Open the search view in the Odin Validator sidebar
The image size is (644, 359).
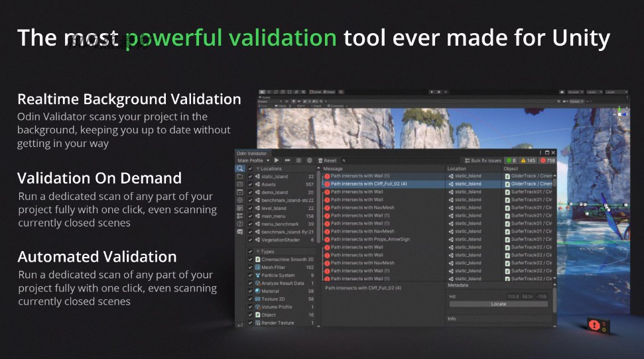pos(240,169)
